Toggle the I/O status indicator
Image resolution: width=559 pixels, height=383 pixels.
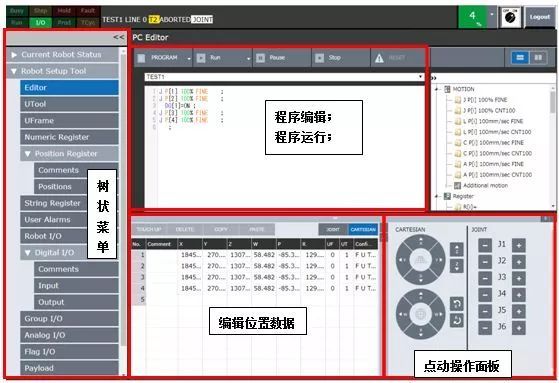coord(41,23)
